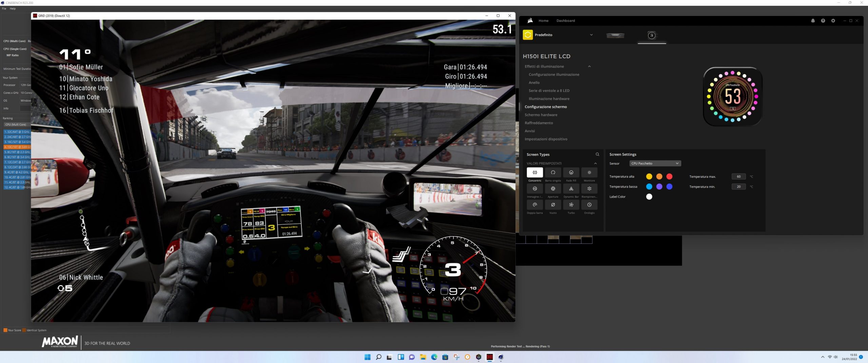
Task: Click the Cinebench Info field
Action: pos(25,108)
